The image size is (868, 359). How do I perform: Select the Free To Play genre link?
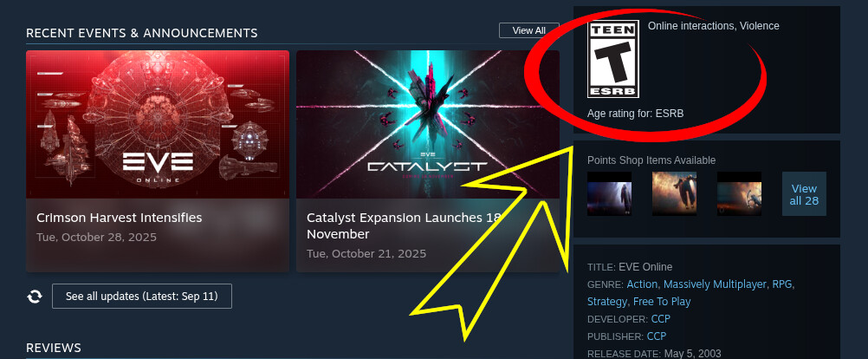coord(662,302)
